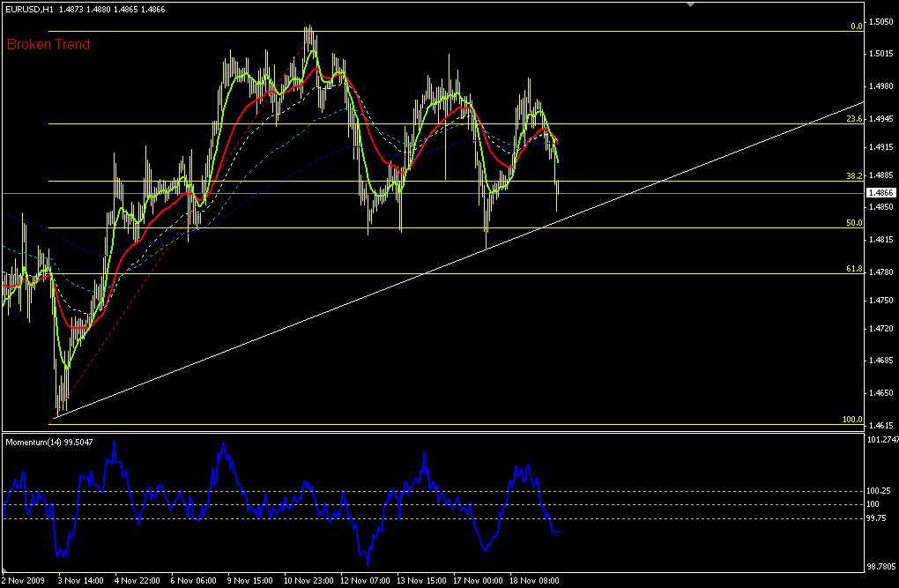The width and height of the screenshot is (899, 588).
Task: Click the 1.4615 price axis value
Action: coord(881,425)
